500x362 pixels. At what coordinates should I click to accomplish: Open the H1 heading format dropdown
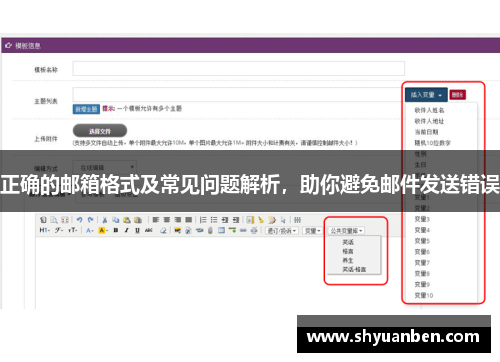[x=44, y=230]
